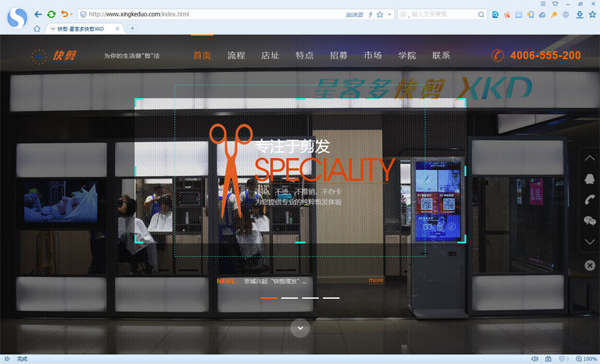Expand the address bar dropdown arrow
The width and height of the screenshot is (600, 364).
389,14
